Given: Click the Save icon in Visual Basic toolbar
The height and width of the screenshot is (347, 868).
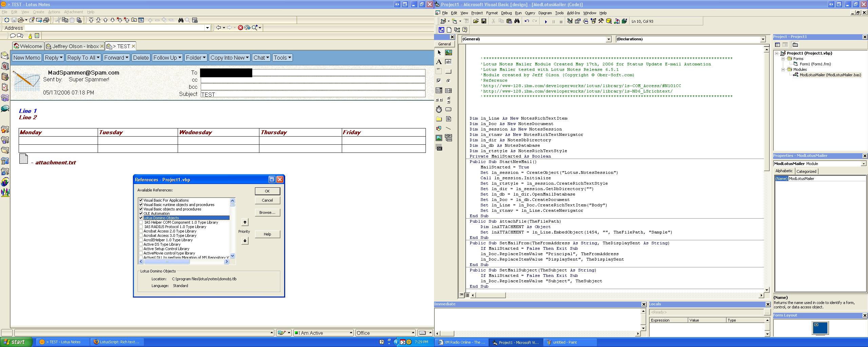Looking at the screenshot, I should [x=484, y=21].
